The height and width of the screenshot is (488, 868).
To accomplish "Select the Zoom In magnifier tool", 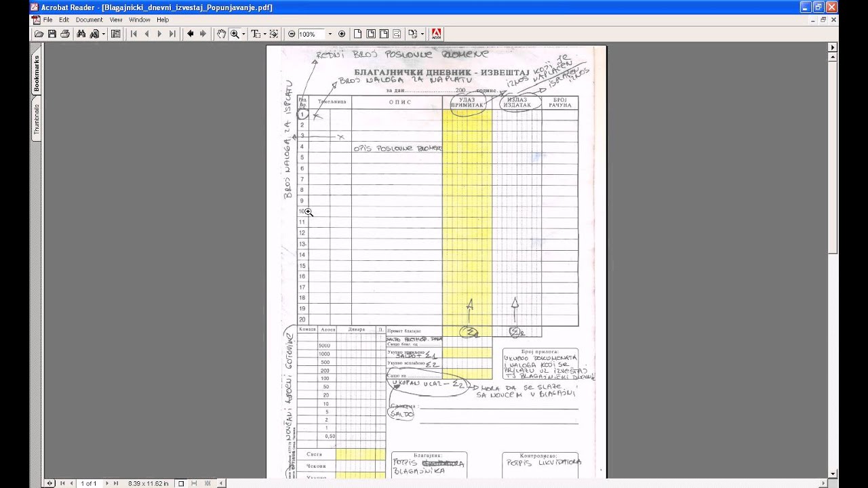I will (x=235, y=34).
